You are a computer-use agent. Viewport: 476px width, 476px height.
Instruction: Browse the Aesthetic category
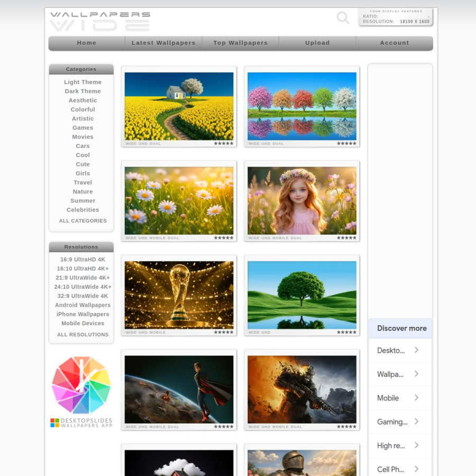coord(83,100)
